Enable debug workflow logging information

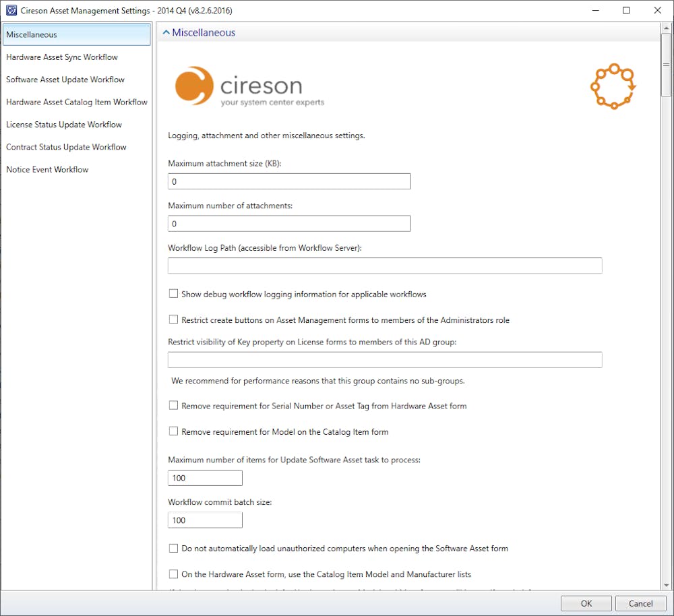click(173, 293)
